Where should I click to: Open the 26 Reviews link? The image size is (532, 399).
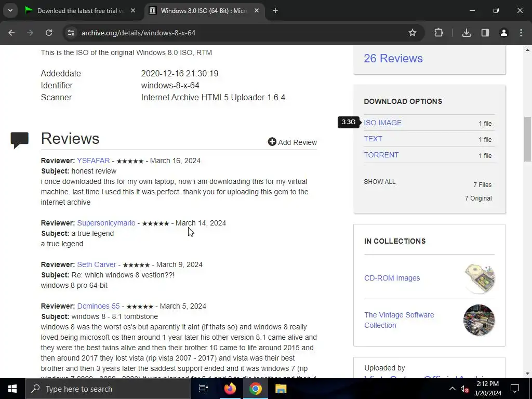coord(393,58)
